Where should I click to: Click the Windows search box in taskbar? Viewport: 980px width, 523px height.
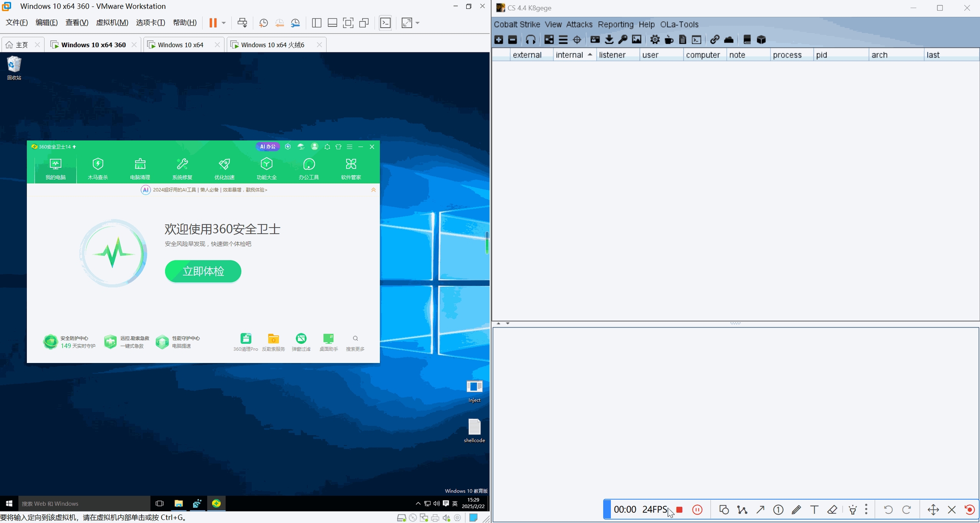pos(84,503)
